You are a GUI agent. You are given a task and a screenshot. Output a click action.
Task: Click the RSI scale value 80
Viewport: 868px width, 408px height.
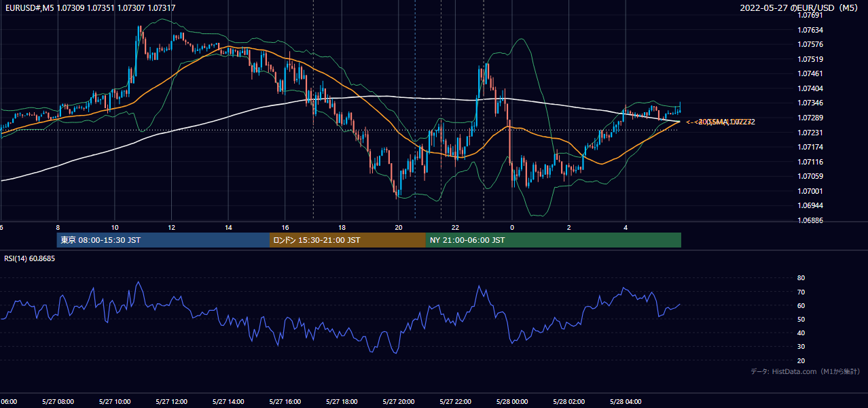[801, 278]
